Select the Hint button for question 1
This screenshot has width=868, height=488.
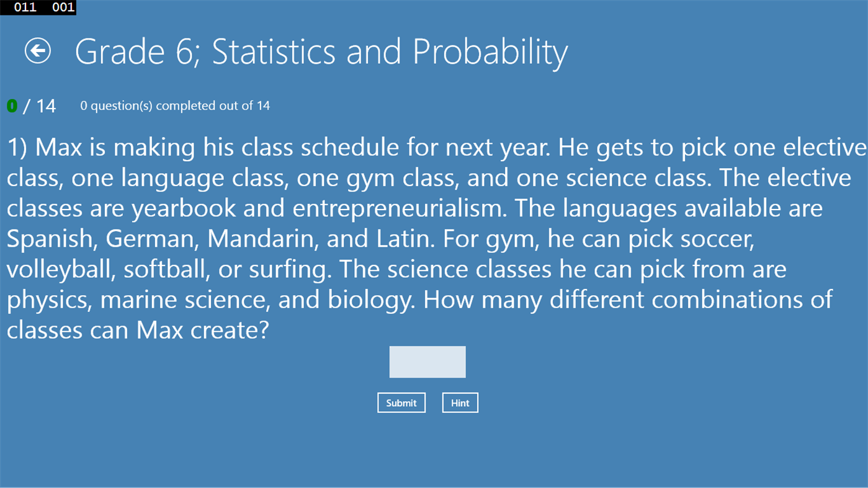tap(460, 402)
